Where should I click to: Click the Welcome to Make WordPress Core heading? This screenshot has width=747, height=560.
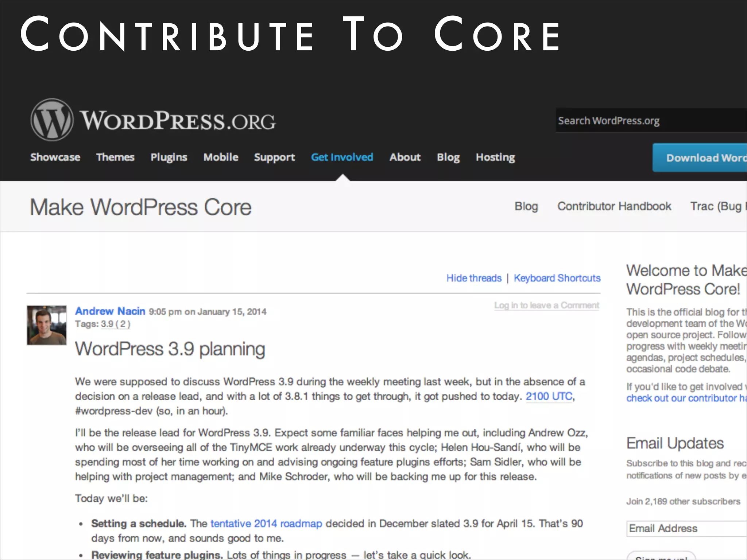coord(686,280)
